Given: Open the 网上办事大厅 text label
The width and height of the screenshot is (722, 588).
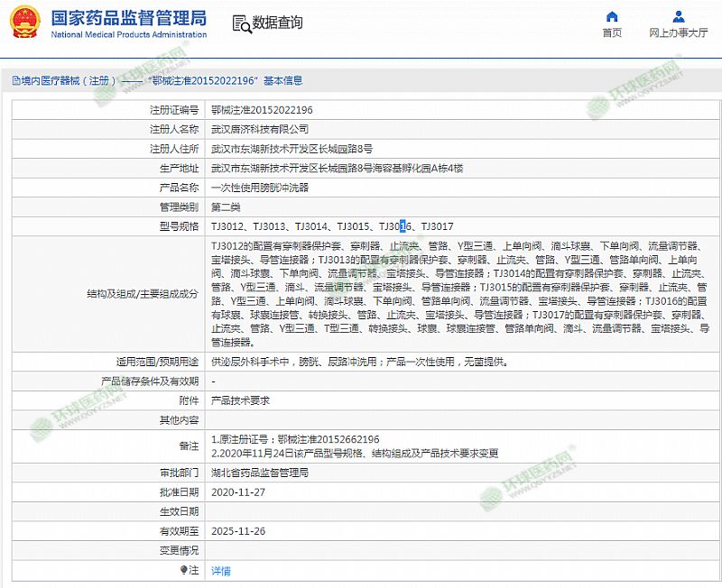Looking at the screenshot, I should 678,33.
